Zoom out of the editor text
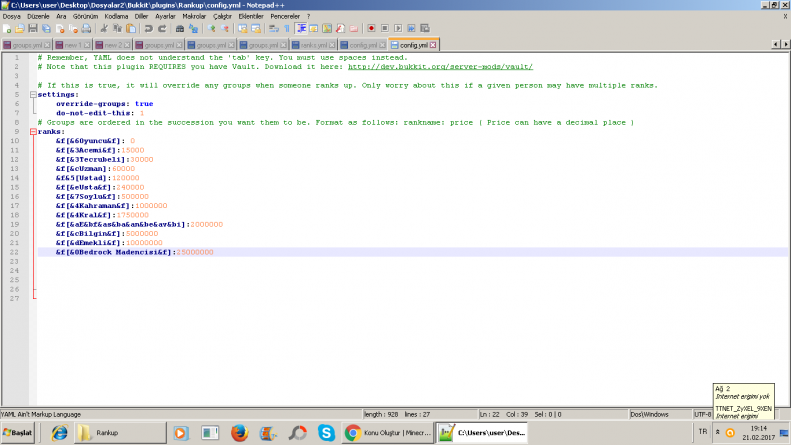This screenshot has width=791, height=445. coord(225,29)
